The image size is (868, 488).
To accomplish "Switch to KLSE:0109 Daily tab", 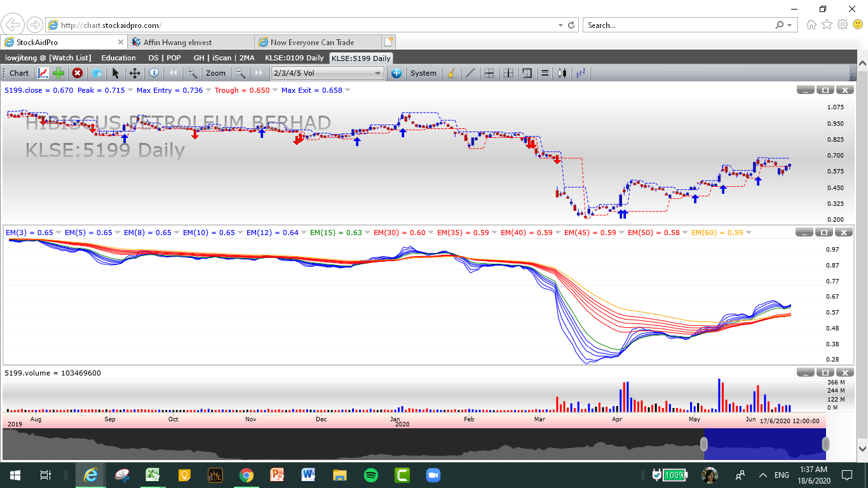I will [x=295, y=58].
